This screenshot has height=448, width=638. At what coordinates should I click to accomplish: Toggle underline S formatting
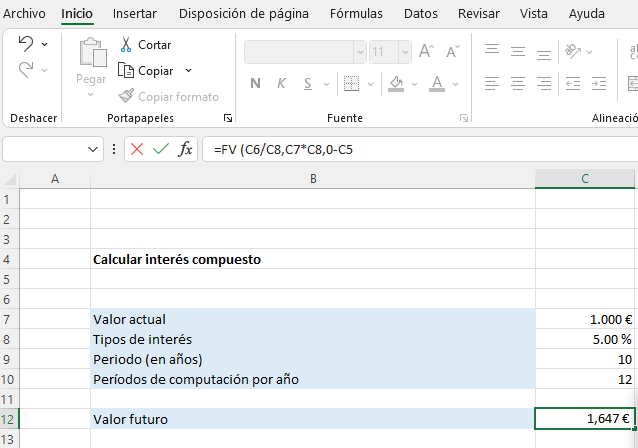pos(308,84)
